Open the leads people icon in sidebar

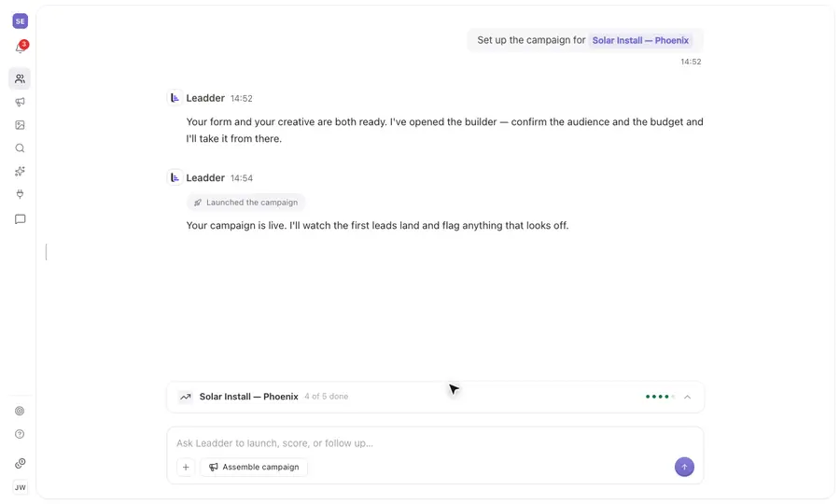click(x=20, y=78)
